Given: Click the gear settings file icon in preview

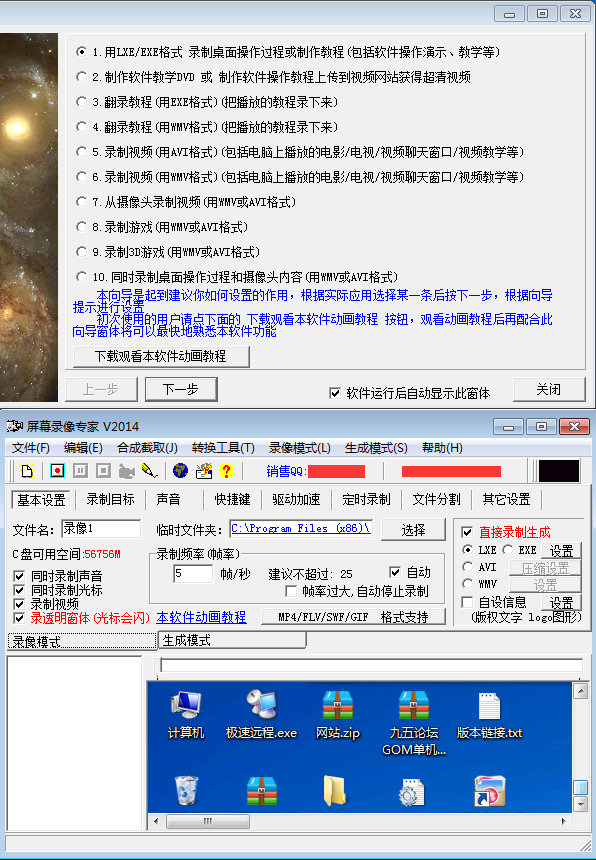Looking at the screenshot, I should pyautogui.click(x=411, y=791).
